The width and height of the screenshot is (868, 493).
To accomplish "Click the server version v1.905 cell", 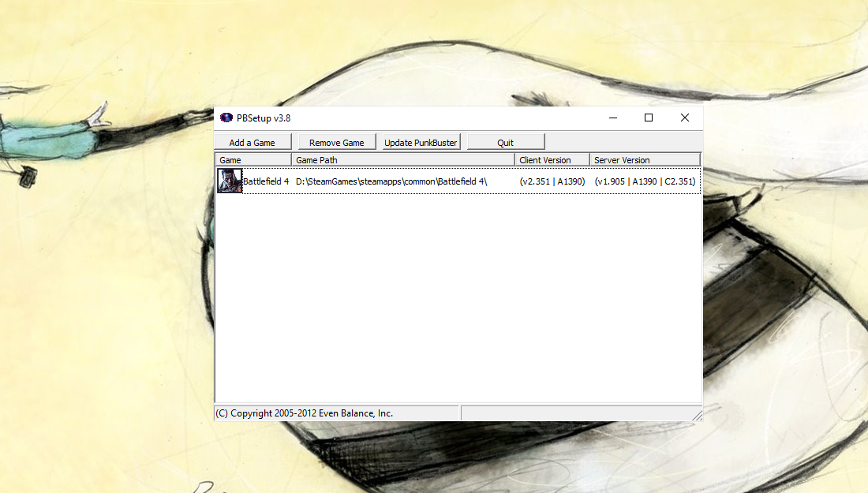I will point(645,181).
